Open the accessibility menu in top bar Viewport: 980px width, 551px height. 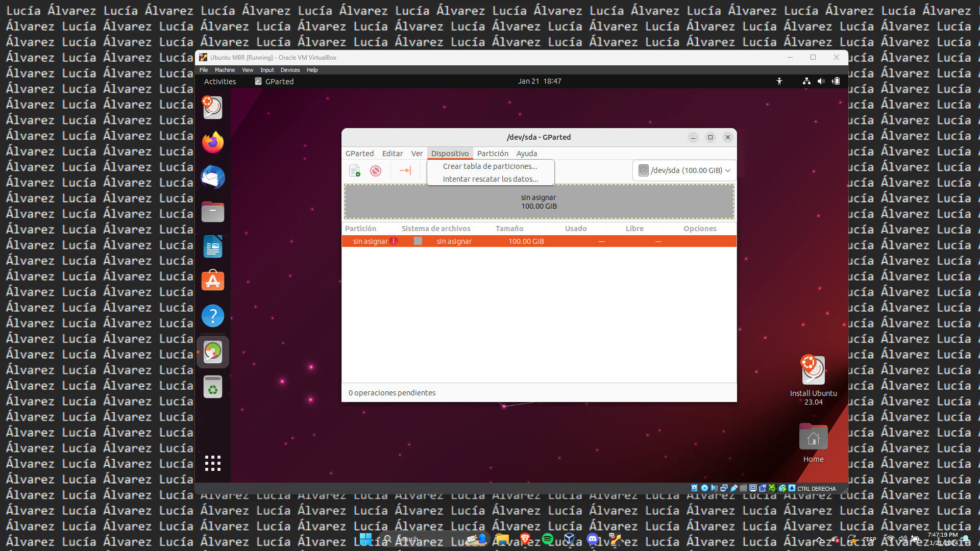[779, 81]
